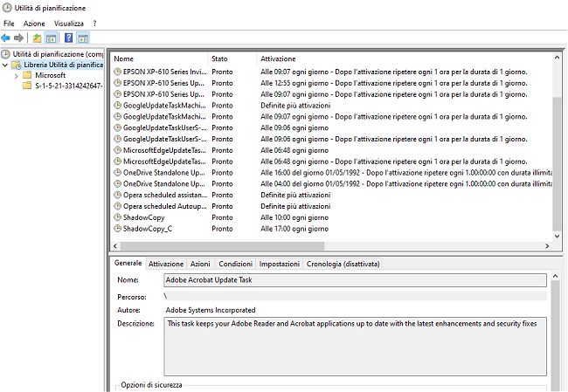Toggle the action pane toolbar icon
The height and width of the screenshot is (392, 568).
coord(83,38)
